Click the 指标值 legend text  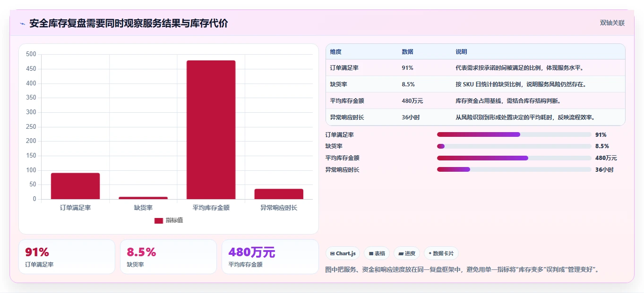pyautogui.click(x=174, y=220)
